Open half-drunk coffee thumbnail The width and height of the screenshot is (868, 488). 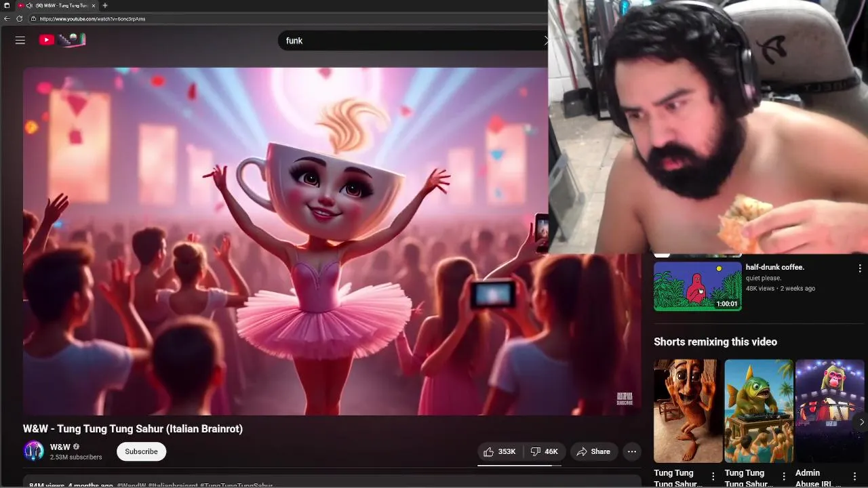698,286
